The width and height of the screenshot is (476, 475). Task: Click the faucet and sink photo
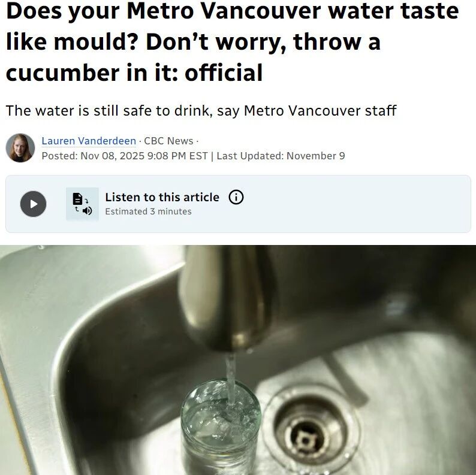pyautogui.click(x=238, y=360)
